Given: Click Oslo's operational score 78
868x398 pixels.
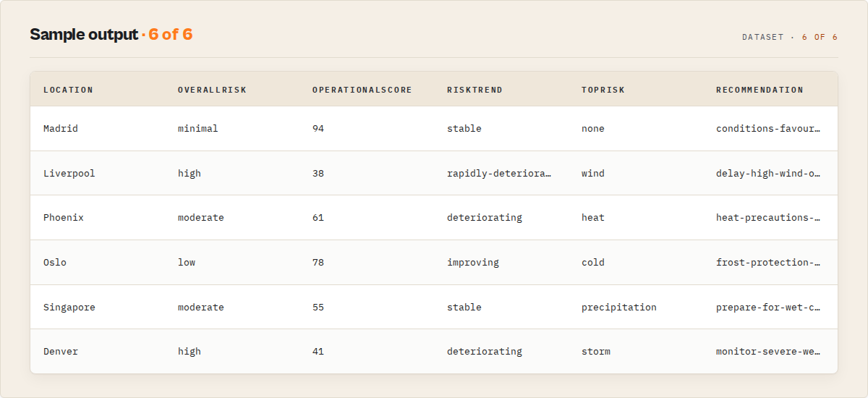Looking at the screenshot, I should tap(318, 263).
